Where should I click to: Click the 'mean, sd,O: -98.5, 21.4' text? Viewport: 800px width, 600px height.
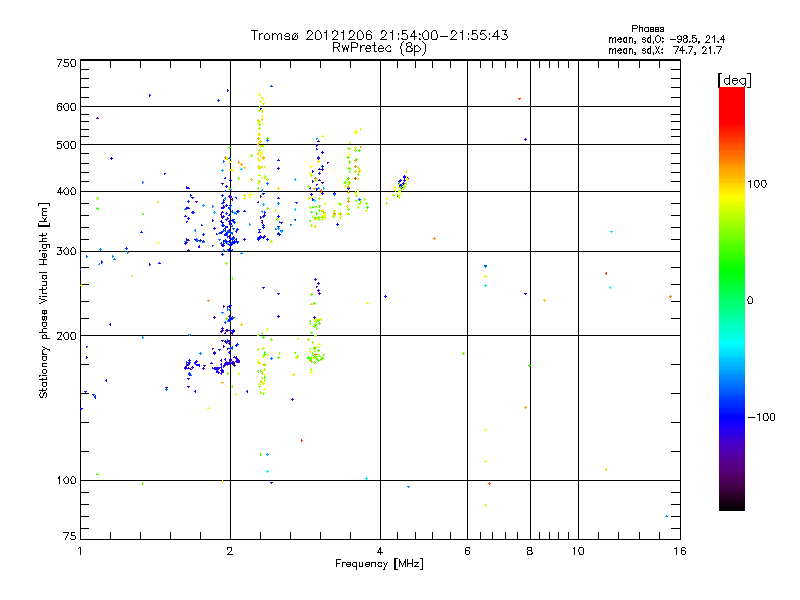pos(666,39)
